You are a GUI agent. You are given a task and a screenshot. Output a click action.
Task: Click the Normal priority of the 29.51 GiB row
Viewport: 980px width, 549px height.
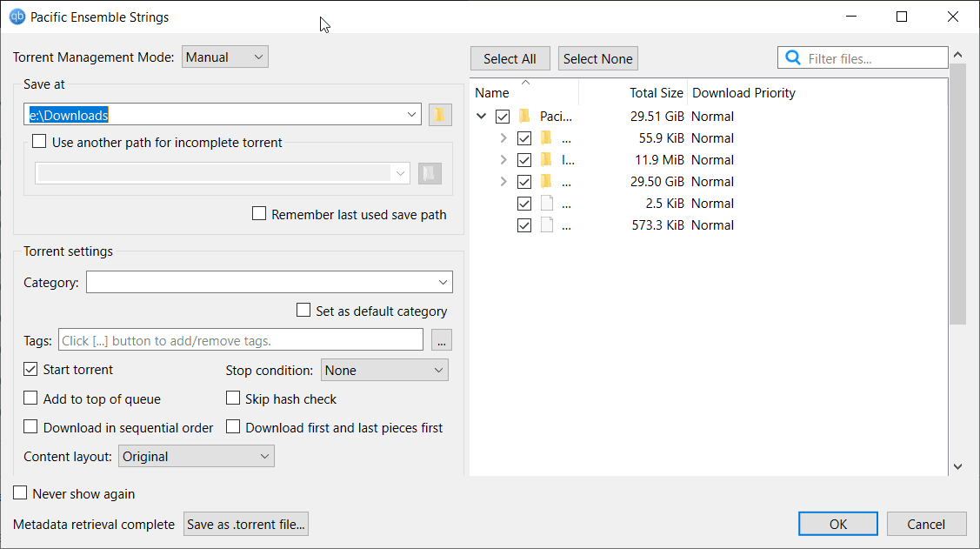pos(712,117)
